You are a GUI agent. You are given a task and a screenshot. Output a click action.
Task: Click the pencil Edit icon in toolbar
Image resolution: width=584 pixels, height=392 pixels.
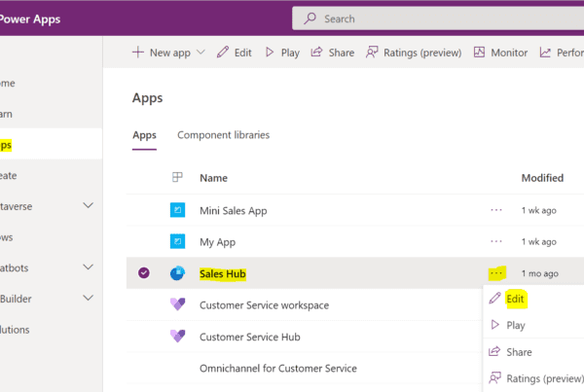pos(223,53)
